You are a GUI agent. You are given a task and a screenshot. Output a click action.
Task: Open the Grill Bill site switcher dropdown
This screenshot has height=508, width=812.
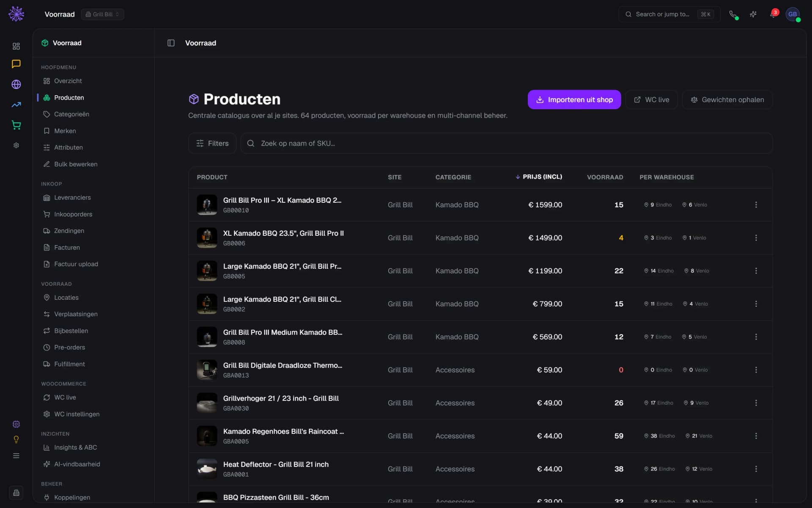102,14
